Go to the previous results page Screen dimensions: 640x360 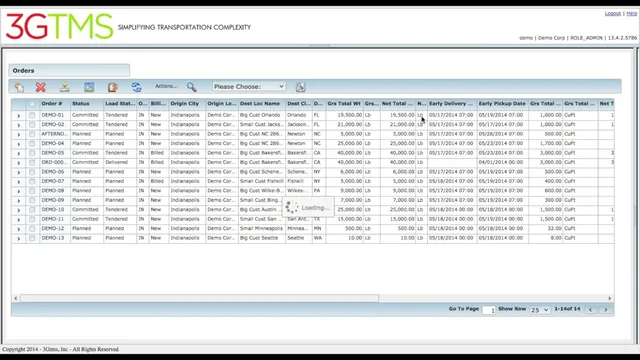point(590,310)
